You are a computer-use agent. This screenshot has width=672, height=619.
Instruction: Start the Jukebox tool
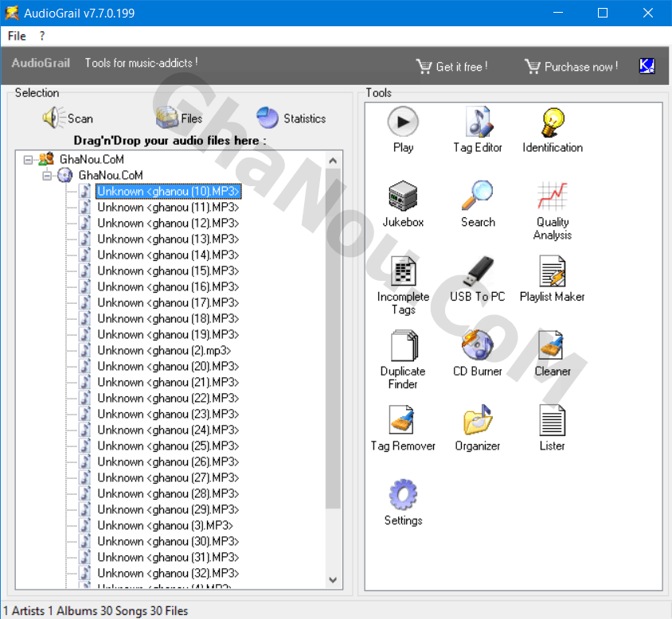[403, 204]
